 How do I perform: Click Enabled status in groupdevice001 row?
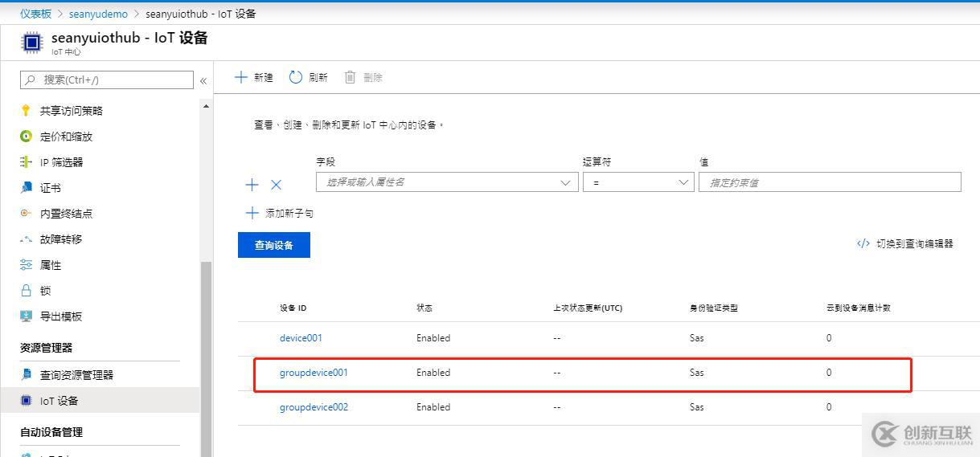433,373
